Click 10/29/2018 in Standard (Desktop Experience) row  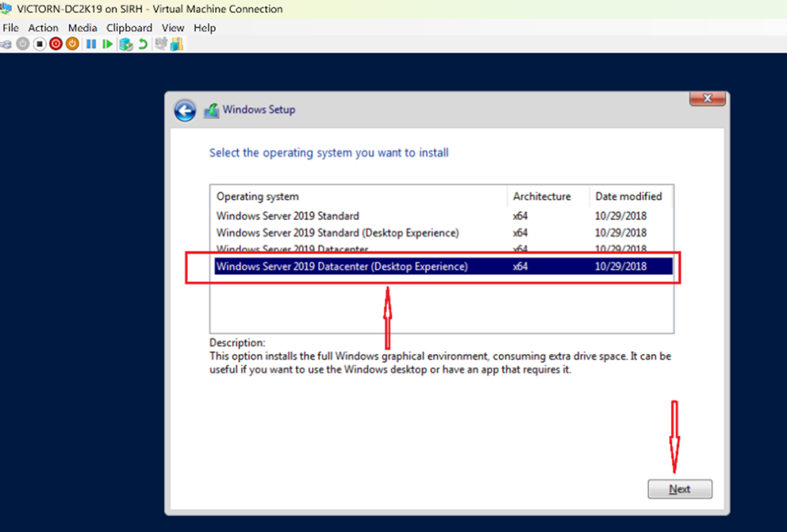point(620,233)
